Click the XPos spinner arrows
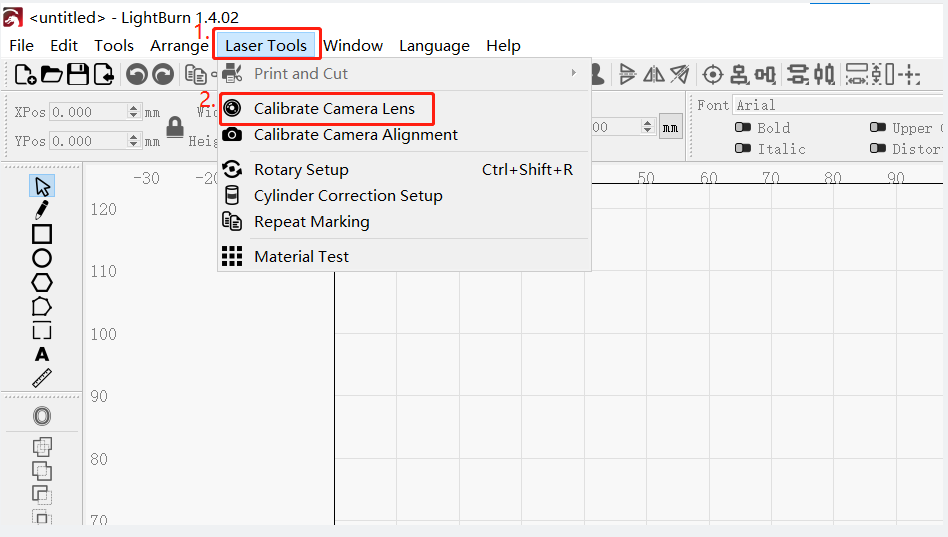Image resolution: width=948 pixels, height=537 pixels. pyautogui.click(x=134, y=112)
